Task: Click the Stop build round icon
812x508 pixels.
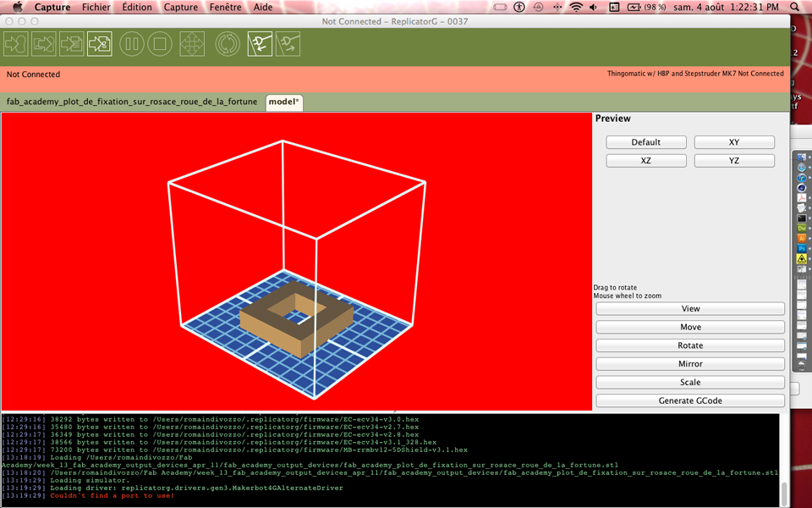Action: point(160,44)
